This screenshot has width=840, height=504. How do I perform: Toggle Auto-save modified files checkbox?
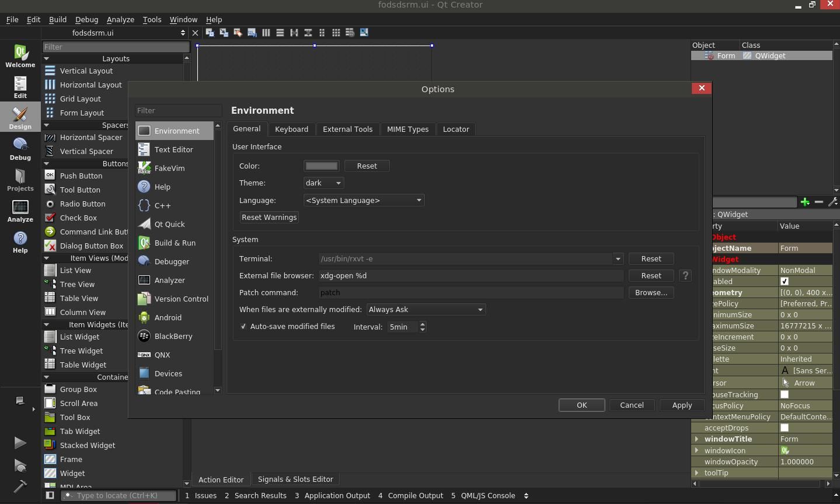(243, 327)
